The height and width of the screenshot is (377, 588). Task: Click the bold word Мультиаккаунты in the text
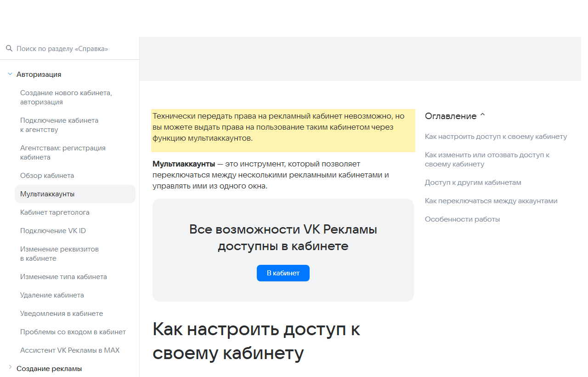tap(184, 164)
